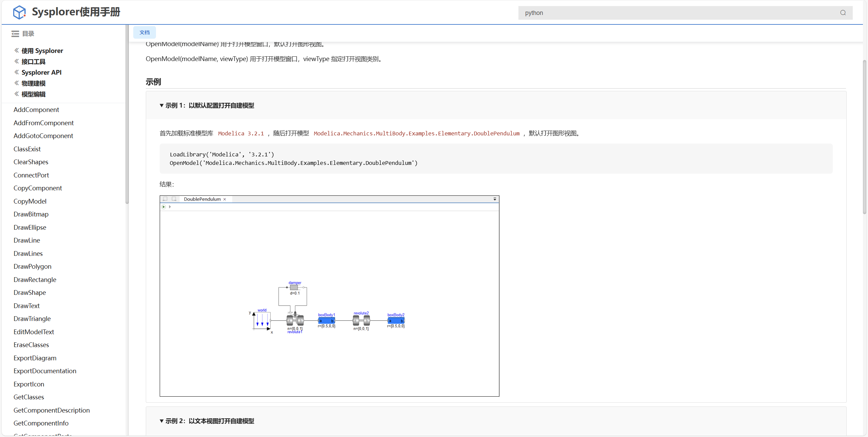Navigate to DrawRectangle
The height and width of the screenshot is (437, 868).
pos(35,280)
